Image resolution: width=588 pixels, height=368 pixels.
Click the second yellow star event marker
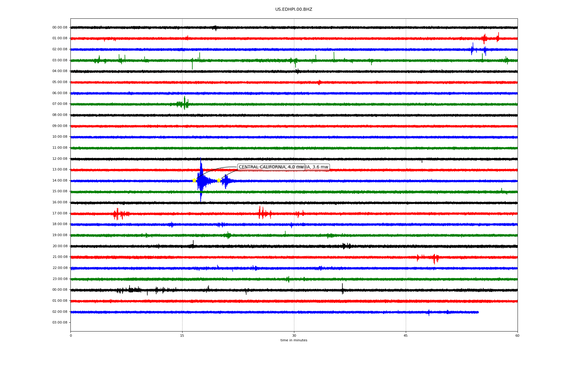tap(219, 180)
